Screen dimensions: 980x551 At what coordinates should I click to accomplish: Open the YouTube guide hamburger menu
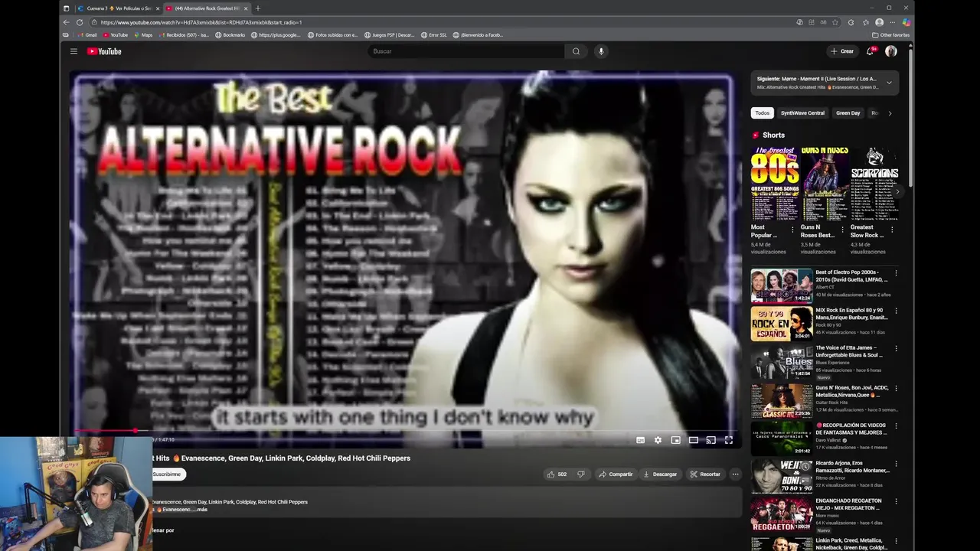[x=73, y=51]
